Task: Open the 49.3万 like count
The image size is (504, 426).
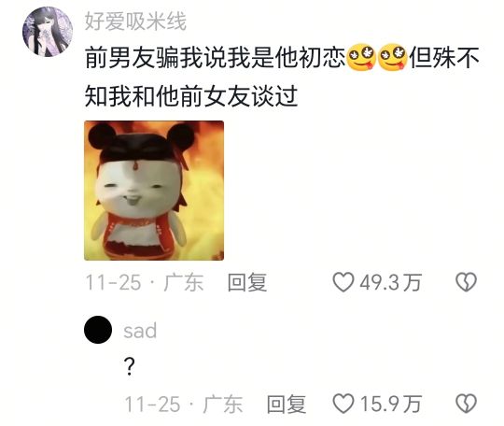Action: click(390, 282)
